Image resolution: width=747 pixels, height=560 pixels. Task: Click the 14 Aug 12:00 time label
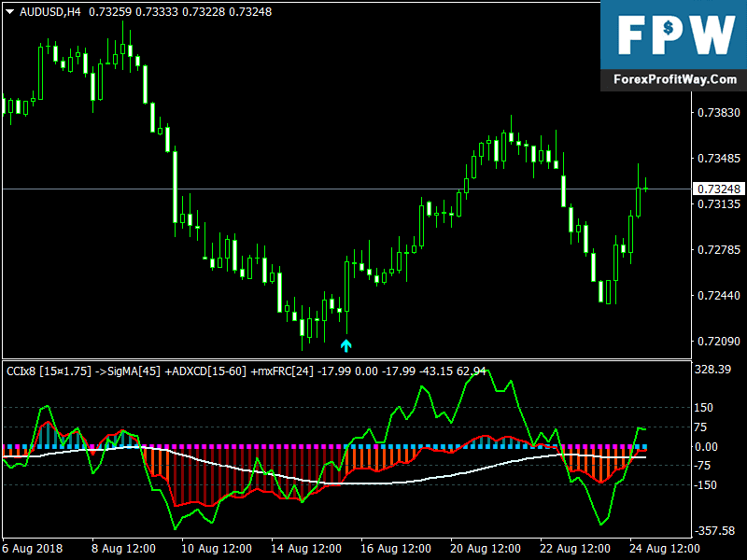click(306, 549)
